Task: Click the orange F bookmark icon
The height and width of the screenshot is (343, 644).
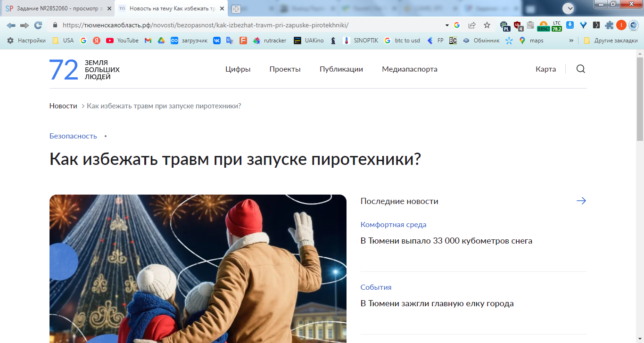Action: tap(243, 41)
